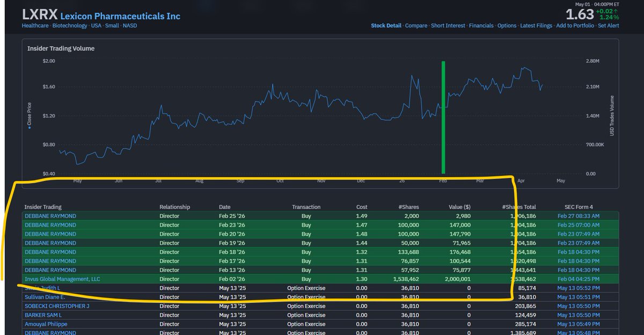Open DEBBANE RAYMOND link in Feb 23 '26 row
644x335 pixels.
tap(50, 225)
